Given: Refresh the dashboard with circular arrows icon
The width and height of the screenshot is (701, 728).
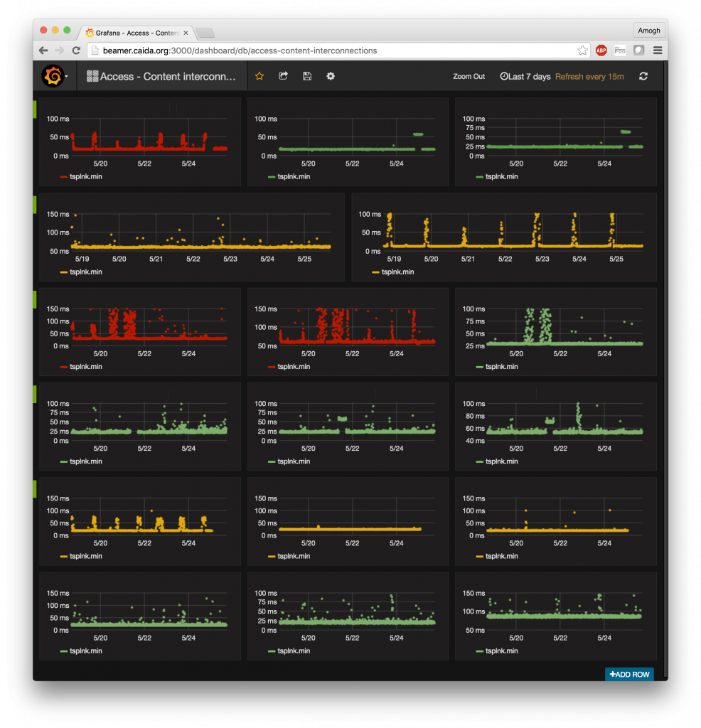Looking at the screenshot, I should point(643,76).
